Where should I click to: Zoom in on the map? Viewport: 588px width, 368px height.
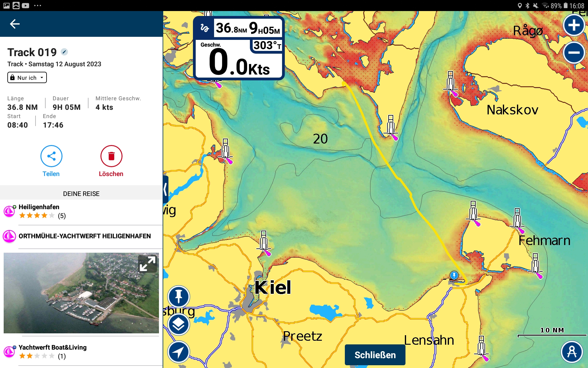tap(574, 25)
